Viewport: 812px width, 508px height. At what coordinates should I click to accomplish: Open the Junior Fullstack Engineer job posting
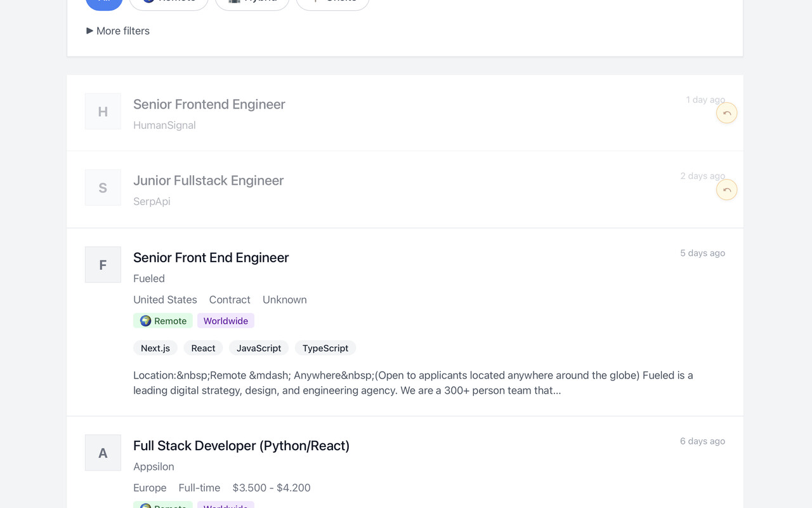click(208, 180)
